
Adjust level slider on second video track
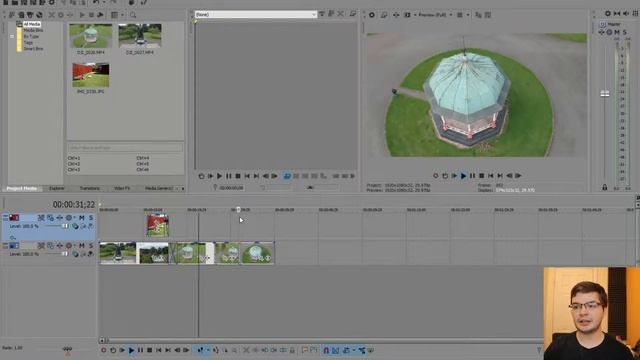point(64,254)
